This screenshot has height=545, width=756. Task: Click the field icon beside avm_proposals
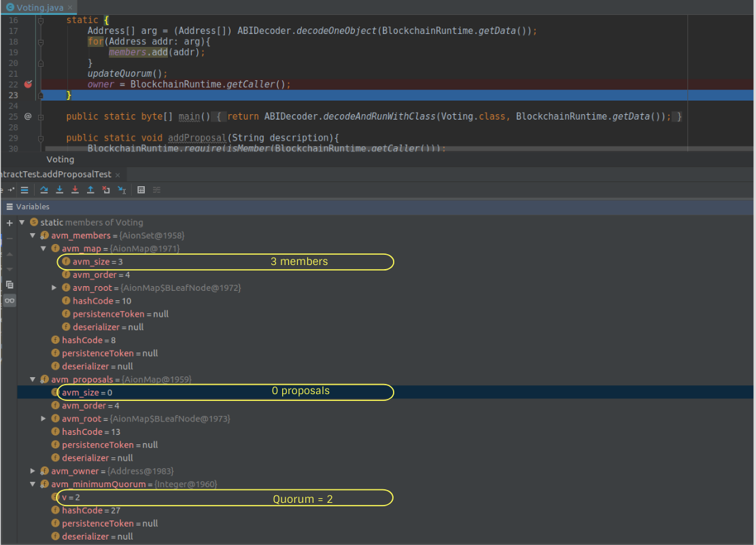pyautogui.click(x=44, y=379)
